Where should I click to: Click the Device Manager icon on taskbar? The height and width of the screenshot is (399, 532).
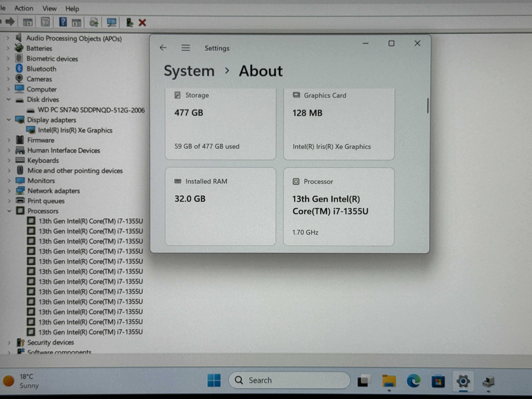pos(488,381)
